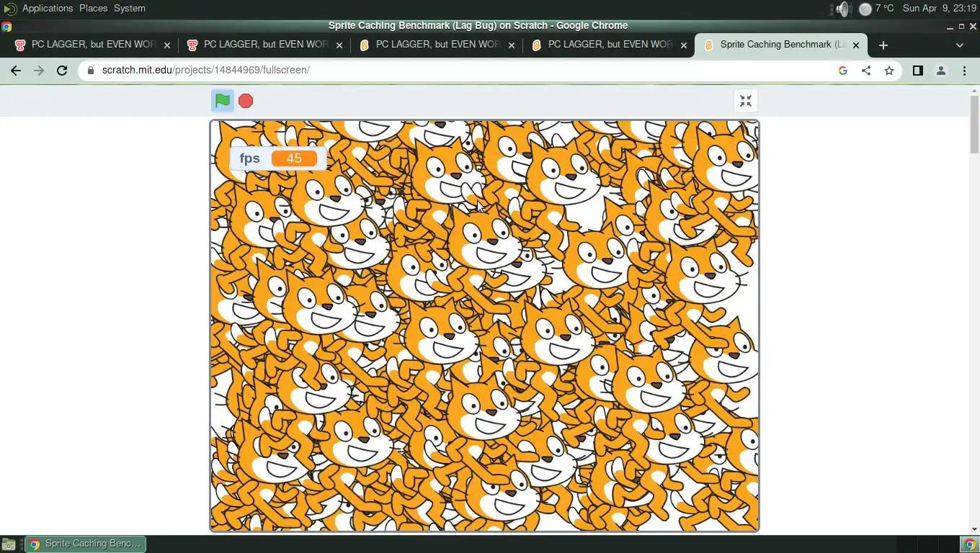The image size is (980, 553).
Task: Open the System menu
Action: 130,9
